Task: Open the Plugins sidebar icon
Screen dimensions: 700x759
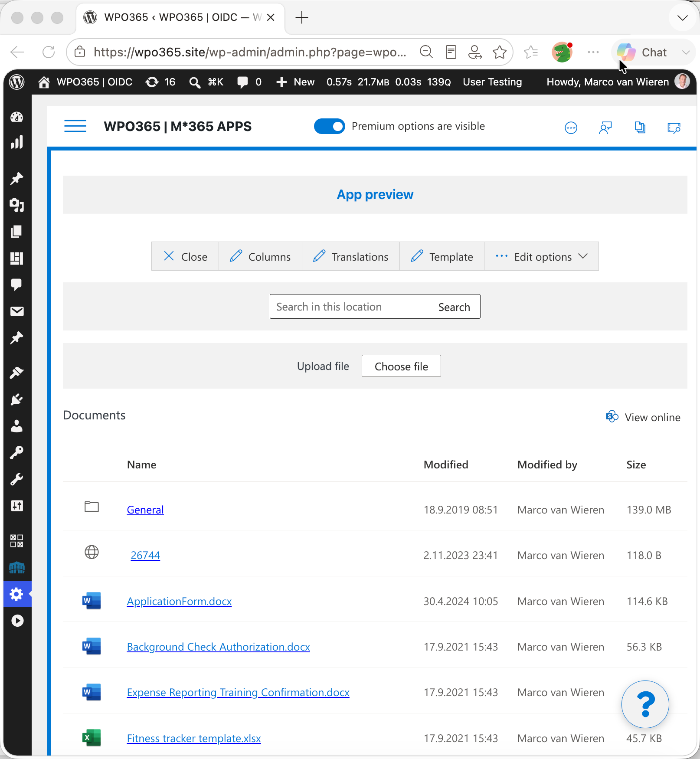Action: point(17,399)
